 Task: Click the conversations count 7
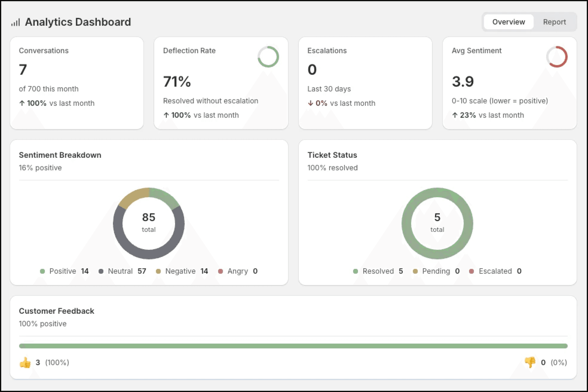23,70
